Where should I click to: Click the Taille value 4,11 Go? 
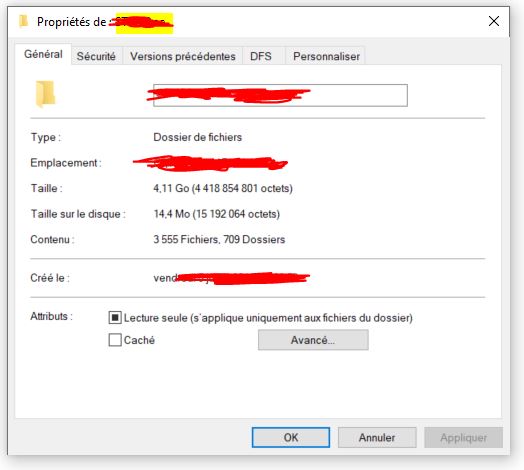tap(223, 188)
